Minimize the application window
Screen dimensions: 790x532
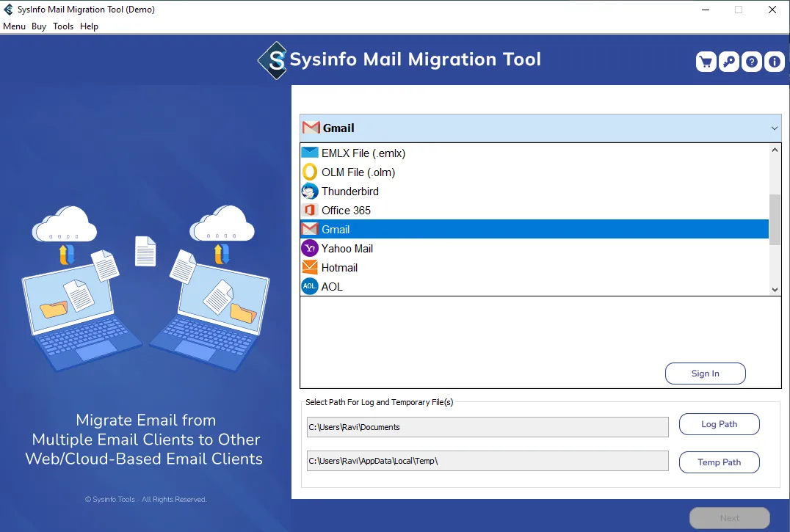point(706,10)
